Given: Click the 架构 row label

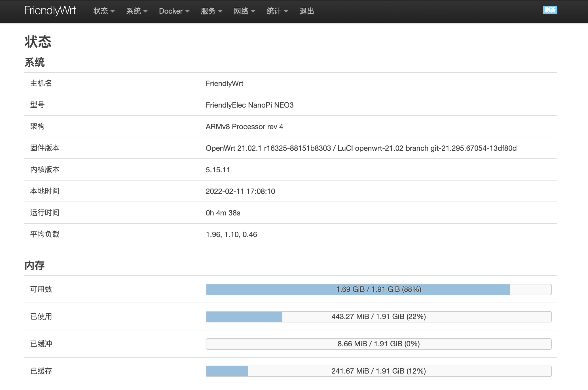Looking at the screenshot, I should pyautogui.click(x=37, y=126).
